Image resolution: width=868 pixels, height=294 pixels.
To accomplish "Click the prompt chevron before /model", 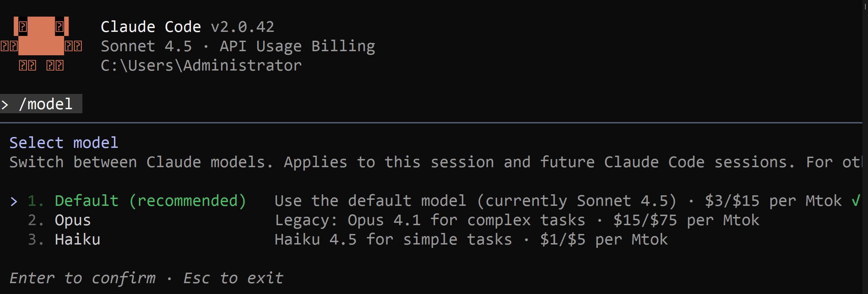I will pos(5,104).
